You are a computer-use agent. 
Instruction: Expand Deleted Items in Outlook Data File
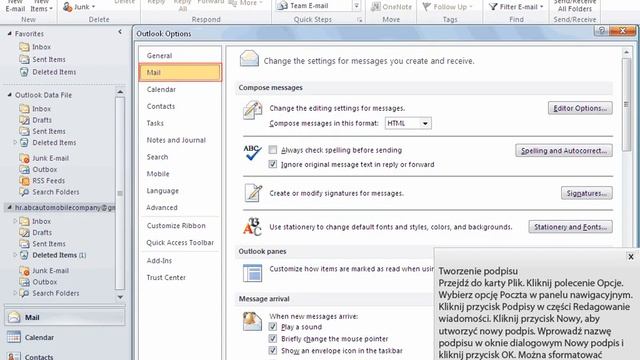15,142
